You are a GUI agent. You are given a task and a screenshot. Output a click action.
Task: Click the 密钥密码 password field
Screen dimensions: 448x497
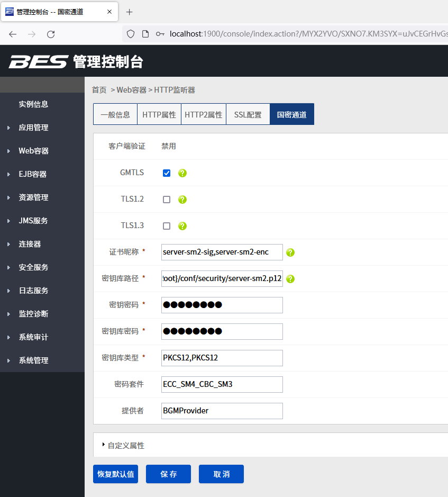point(222,305)
